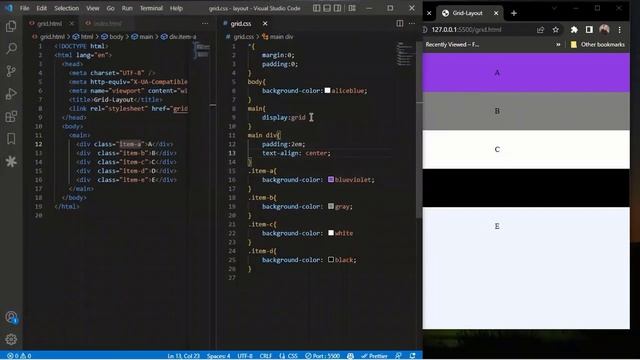Viewport: 640px width, 360px height.
Task: Click the Chrome address bar URL
Action: point(466,29)
